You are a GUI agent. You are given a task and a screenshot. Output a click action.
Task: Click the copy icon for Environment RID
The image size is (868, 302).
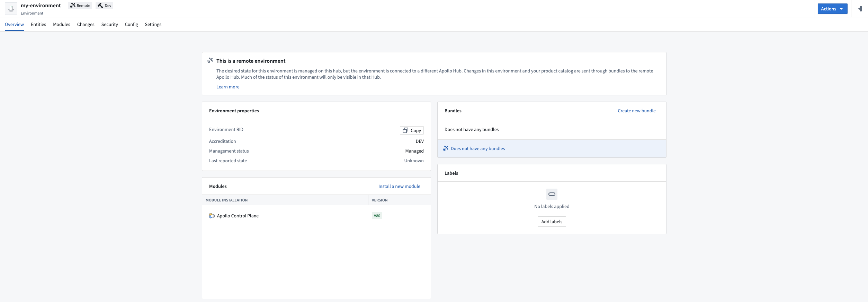[x=405, y=130]
